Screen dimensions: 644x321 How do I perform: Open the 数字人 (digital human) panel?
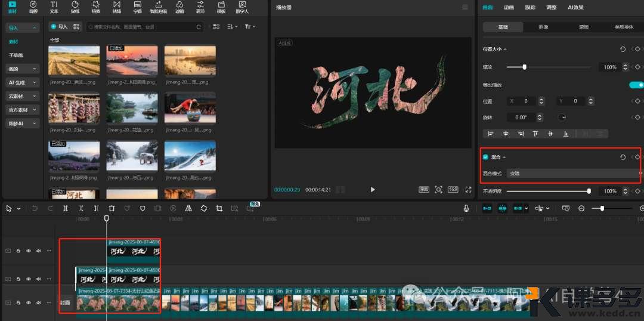[242, 7]
